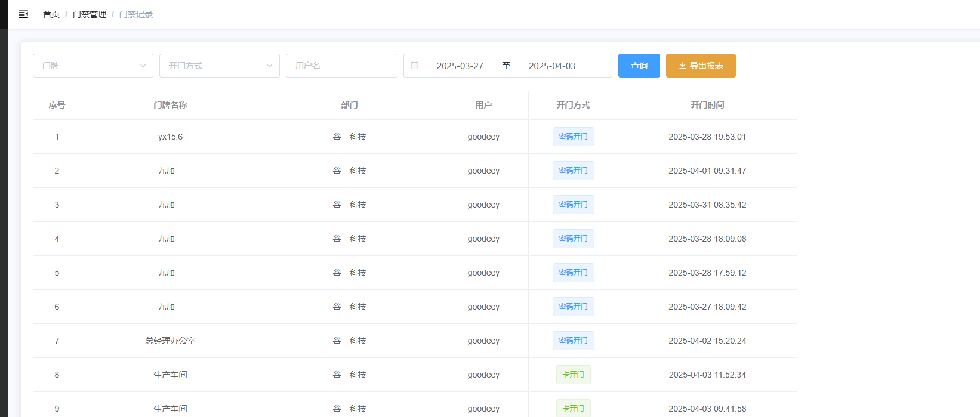
Task: Click 密码开门 tag in row 2
Action: tap(573, 171)
